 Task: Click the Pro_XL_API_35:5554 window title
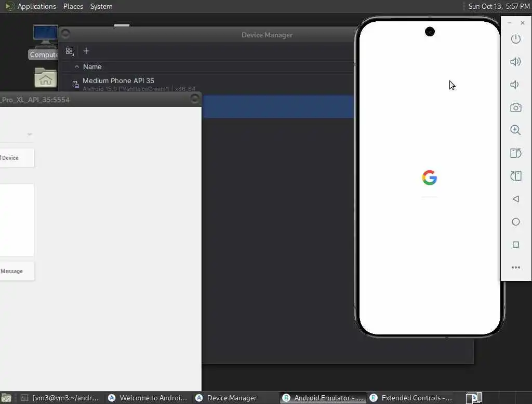[x=35, y=100]
